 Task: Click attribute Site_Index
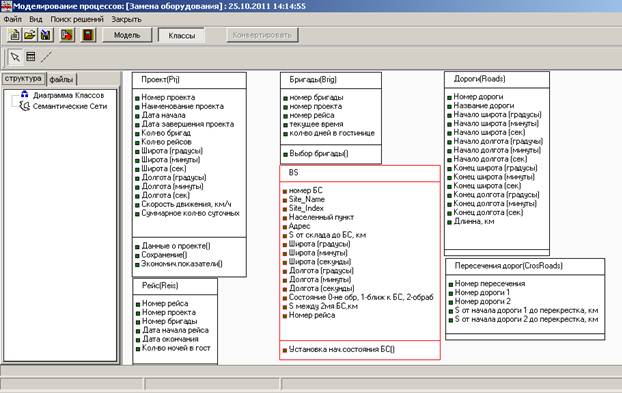click(306, 209)
